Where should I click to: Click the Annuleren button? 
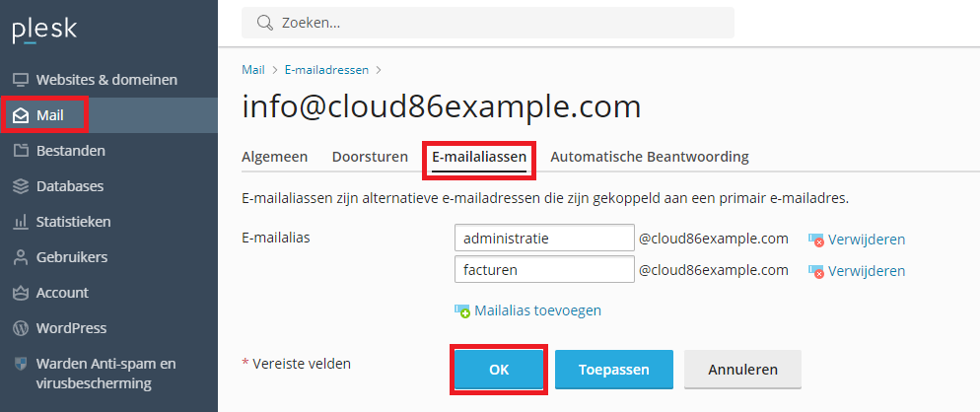[742, 370]
